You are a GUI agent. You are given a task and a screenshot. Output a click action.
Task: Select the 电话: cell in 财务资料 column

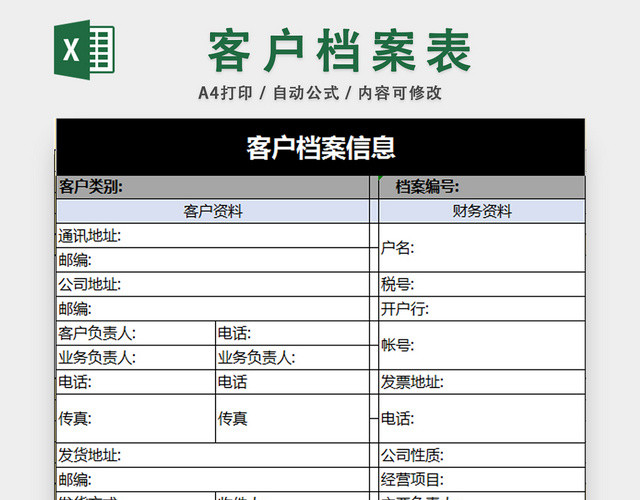[x=482, y=418]
